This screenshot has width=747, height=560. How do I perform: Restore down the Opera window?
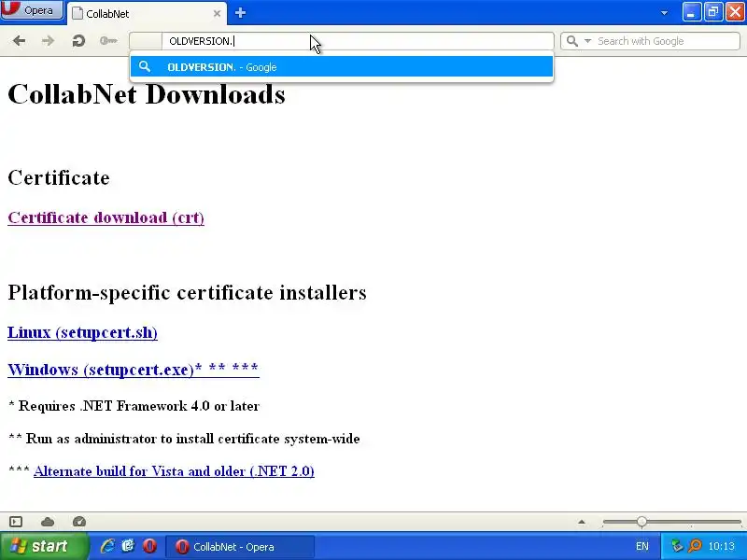point(713,12)
